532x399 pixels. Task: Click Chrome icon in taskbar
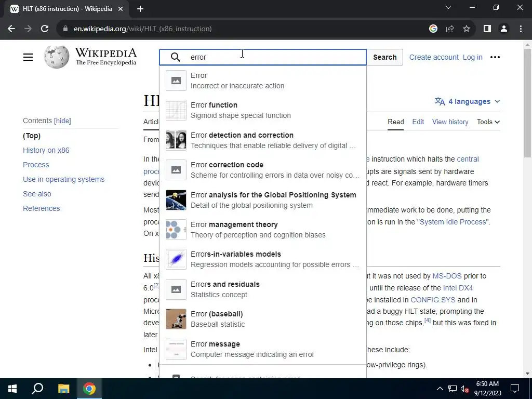[89, 389]
